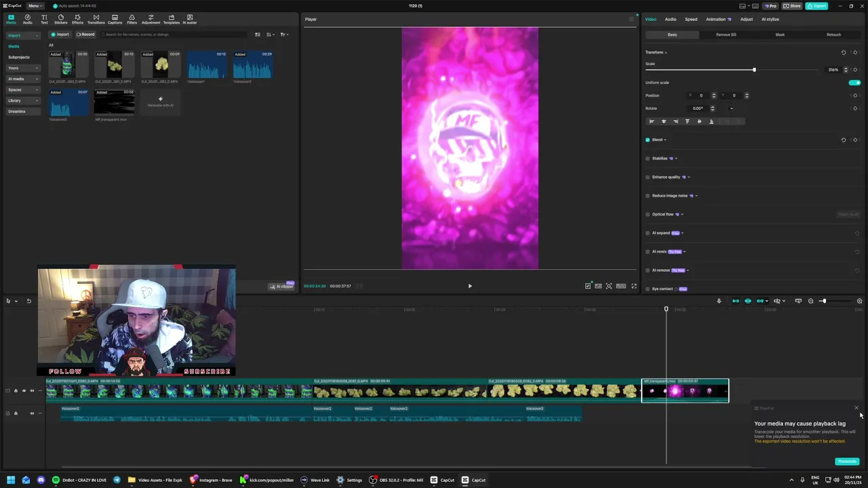Open the Adjustment panel
The image size is (868, 488).
151,19
